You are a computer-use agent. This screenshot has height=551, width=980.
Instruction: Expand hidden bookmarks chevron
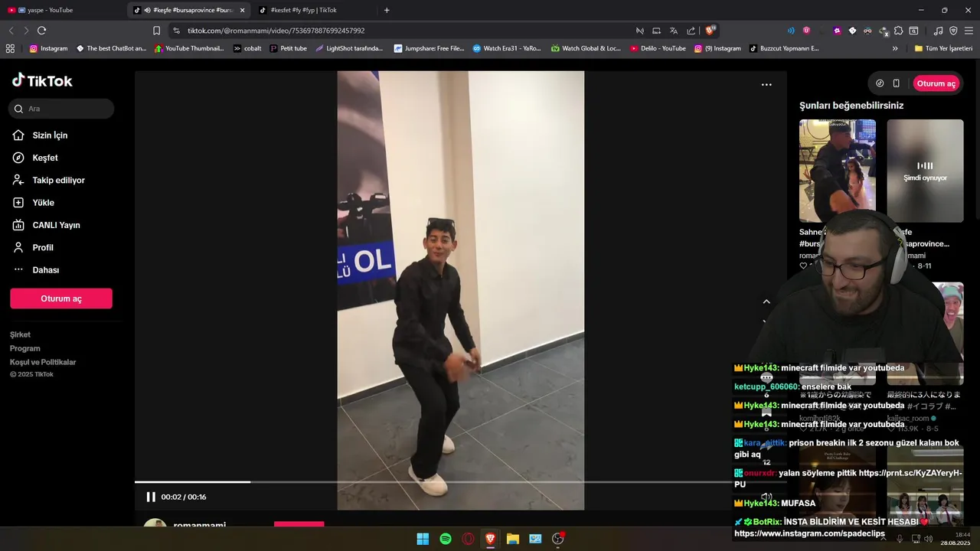895,48
